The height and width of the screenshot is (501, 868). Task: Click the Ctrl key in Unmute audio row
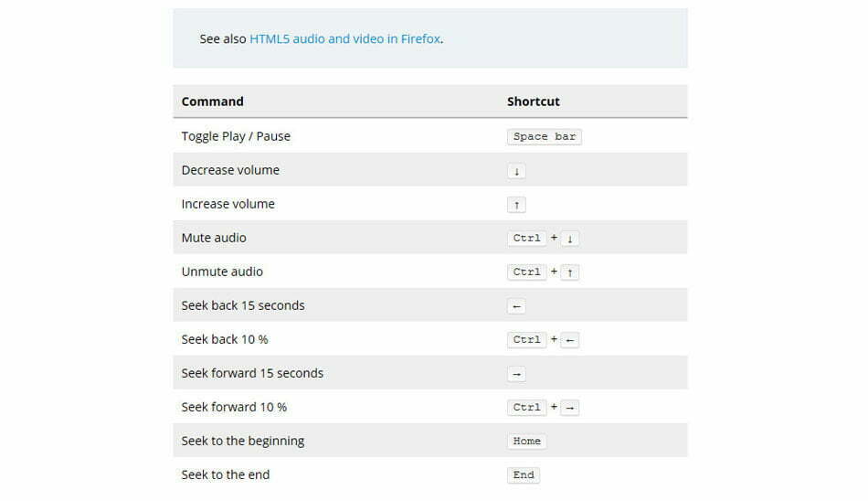pos(526,272)
